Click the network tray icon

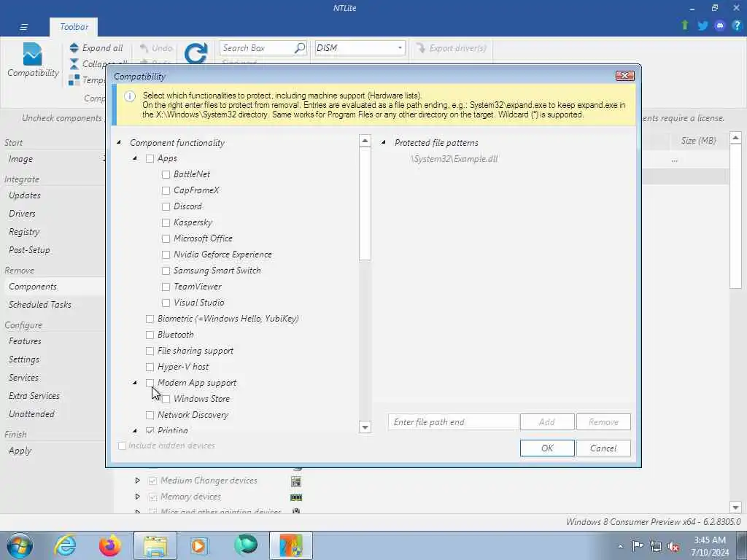pos(656,545)
